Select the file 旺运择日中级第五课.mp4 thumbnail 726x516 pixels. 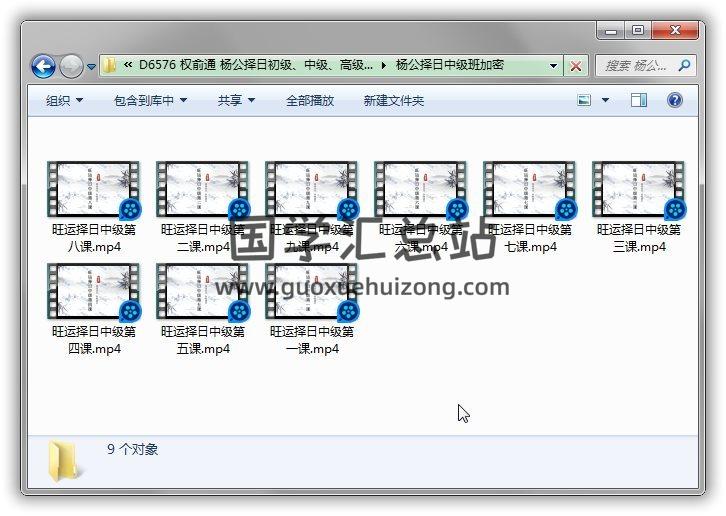pyautogui.click(x=202, y=291)
